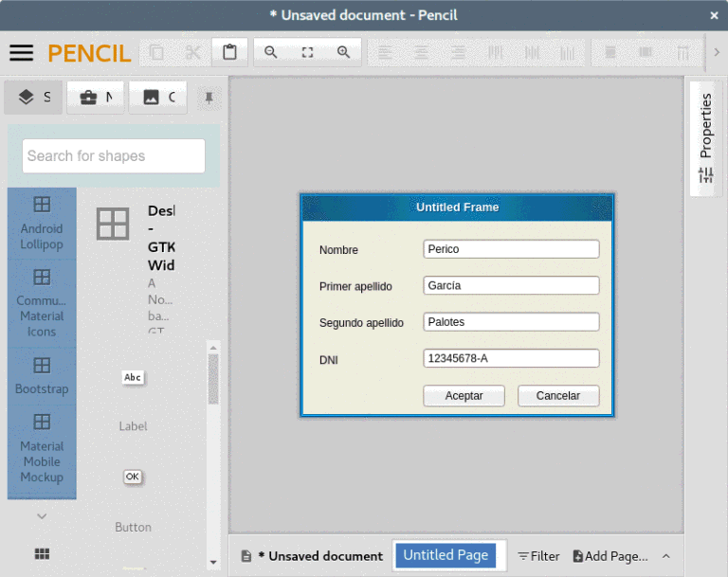This screenshot has width=728, height=577.
Task: Open the hamburger main menu
Action: pos(21,53)
